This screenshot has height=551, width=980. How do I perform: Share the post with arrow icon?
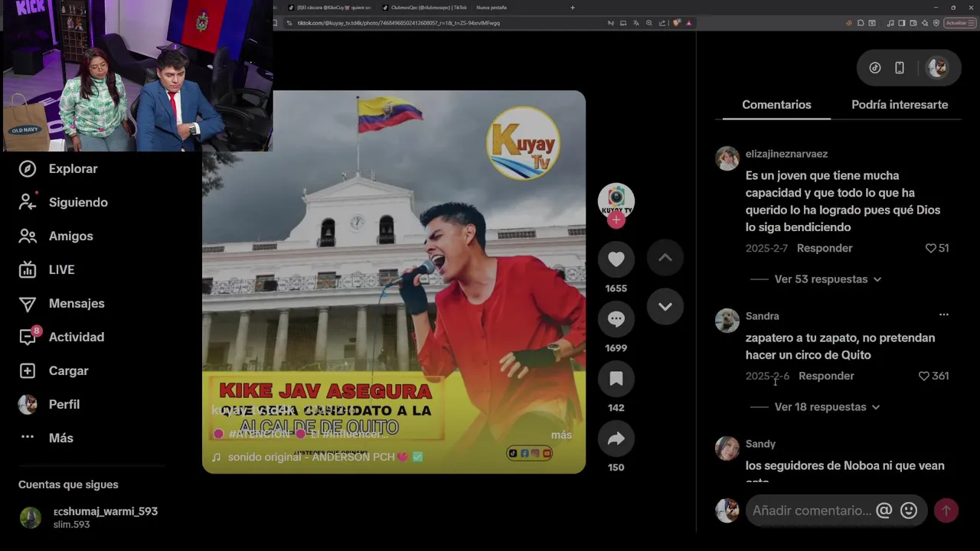point(616,439)
